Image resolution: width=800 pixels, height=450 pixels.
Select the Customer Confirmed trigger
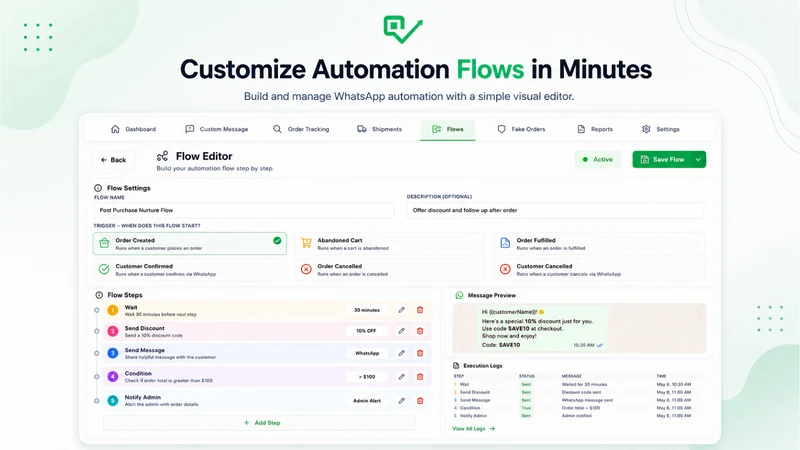190,269
